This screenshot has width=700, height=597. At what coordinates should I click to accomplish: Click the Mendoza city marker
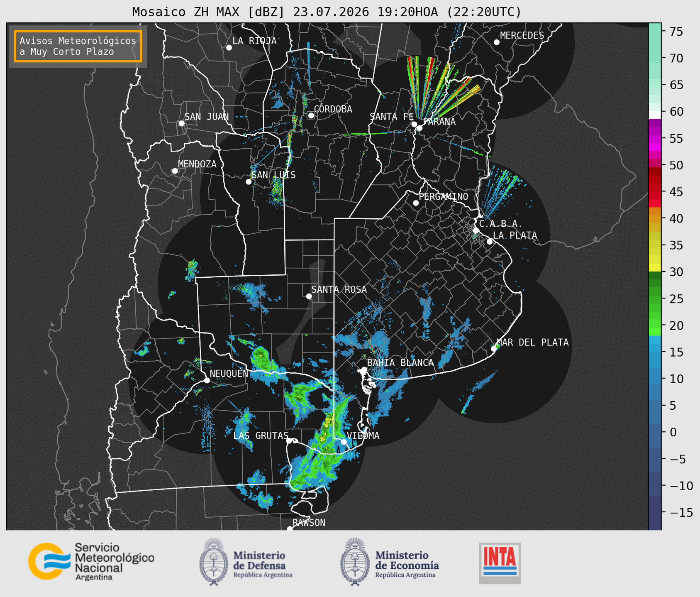pyautogui.click(x=175, y=171)
